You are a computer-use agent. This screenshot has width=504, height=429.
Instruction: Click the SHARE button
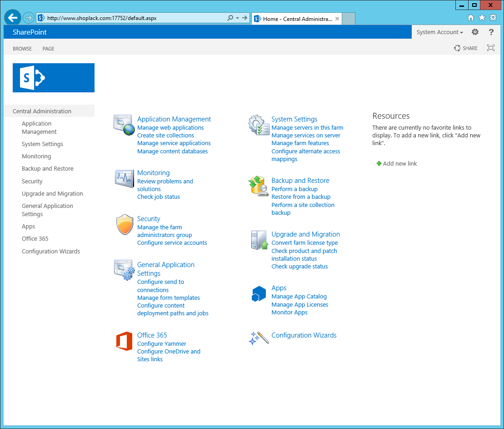[466, 48]
